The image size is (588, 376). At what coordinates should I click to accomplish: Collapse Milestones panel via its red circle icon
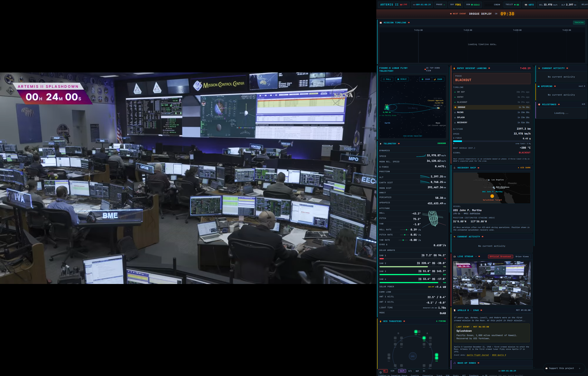[x=559, y=105]
